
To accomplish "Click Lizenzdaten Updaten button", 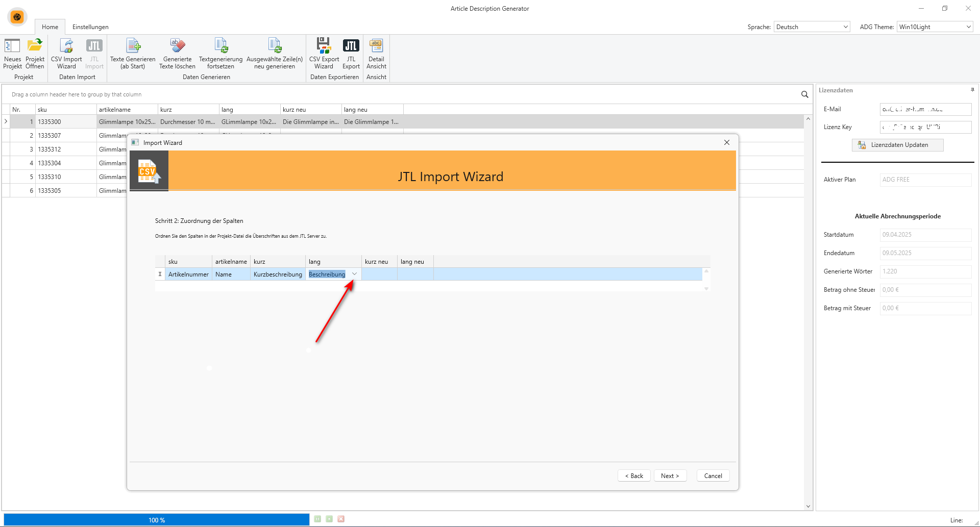I will click(897, 145).
